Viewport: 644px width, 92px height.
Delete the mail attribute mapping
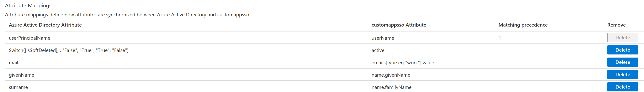[x=623, y=62]
